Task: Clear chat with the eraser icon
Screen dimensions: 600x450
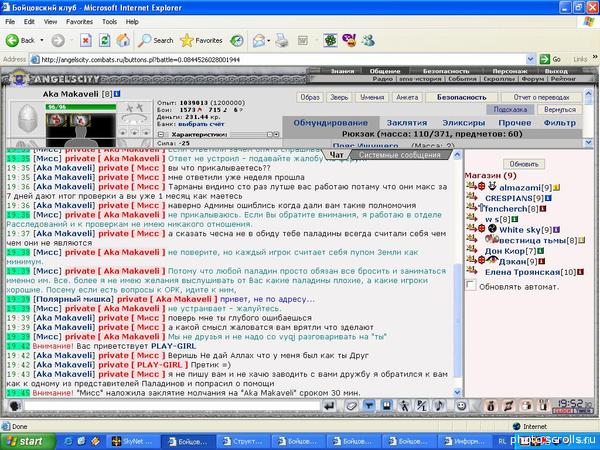Action: click(x=351, y=406)
